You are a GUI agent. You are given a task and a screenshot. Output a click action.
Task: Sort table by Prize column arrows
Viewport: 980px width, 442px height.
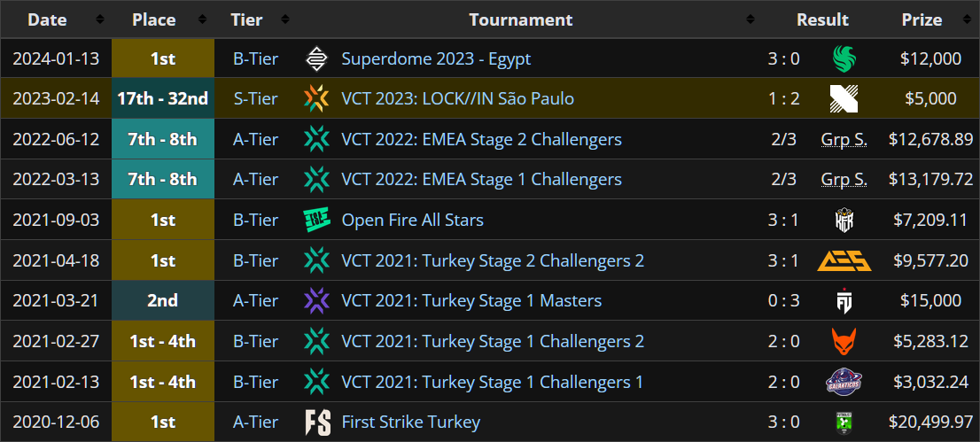tap(966, 20)
